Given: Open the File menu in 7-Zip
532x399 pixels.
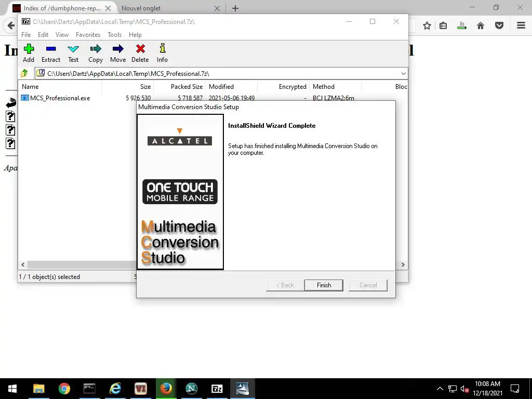Looking at the screenshot, I should point(26,35).
